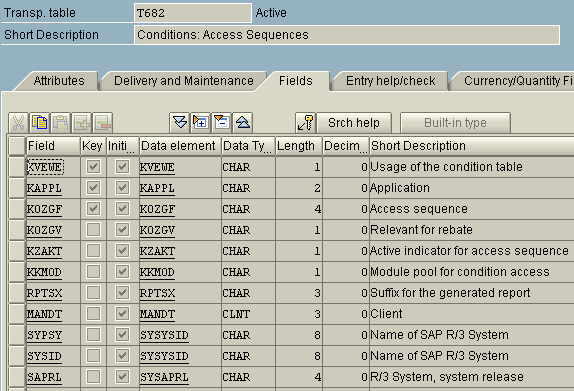Click the Data element column header
This screenshot has width=574, height=391.
coord(180,146)
